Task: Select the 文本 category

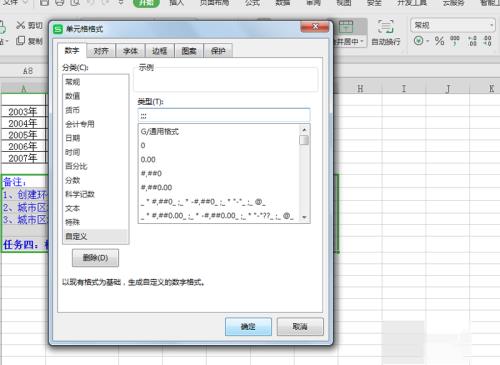Action: click(x=95, y=208)
